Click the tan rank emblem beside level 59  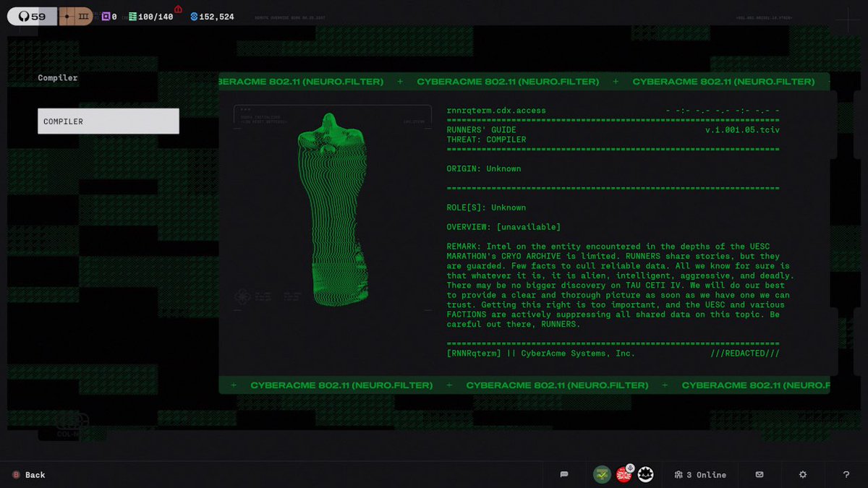tap(76, 16)
